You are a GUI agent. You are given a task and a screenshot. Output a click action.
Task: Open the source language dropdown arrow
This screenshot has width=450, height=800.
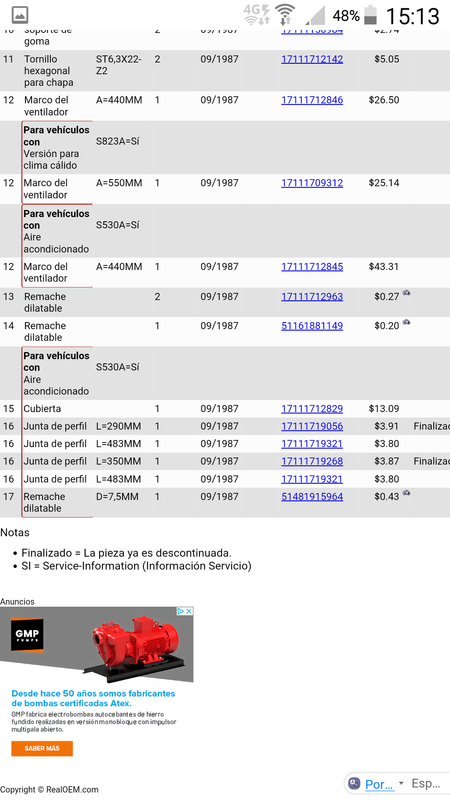pyautogui.click(x=401, y=783)
